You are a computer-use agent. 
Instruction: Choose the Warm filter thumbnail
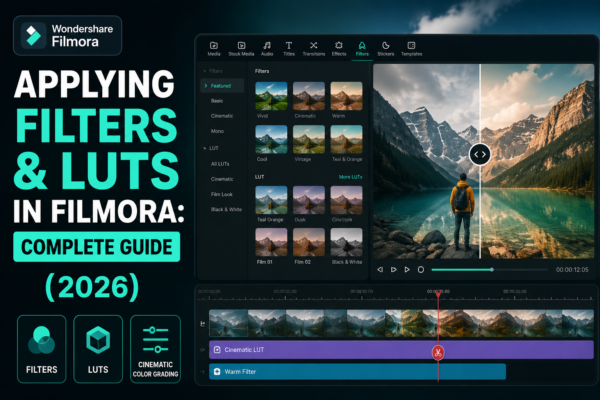click(346, 96)
